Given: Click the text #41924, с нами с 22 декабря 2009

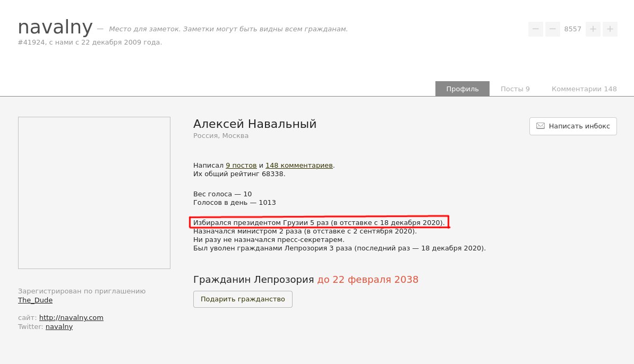Looking at the screenshot, I should [x=90, y=42].
